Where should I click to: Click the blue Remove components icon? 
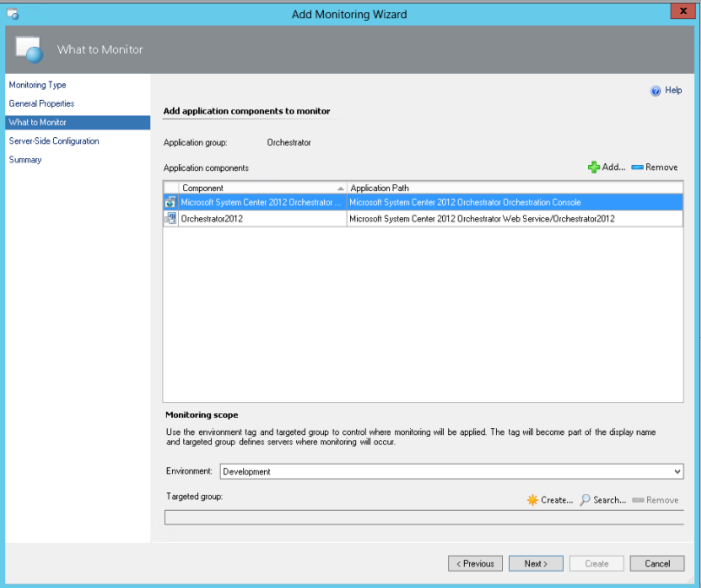637,167
